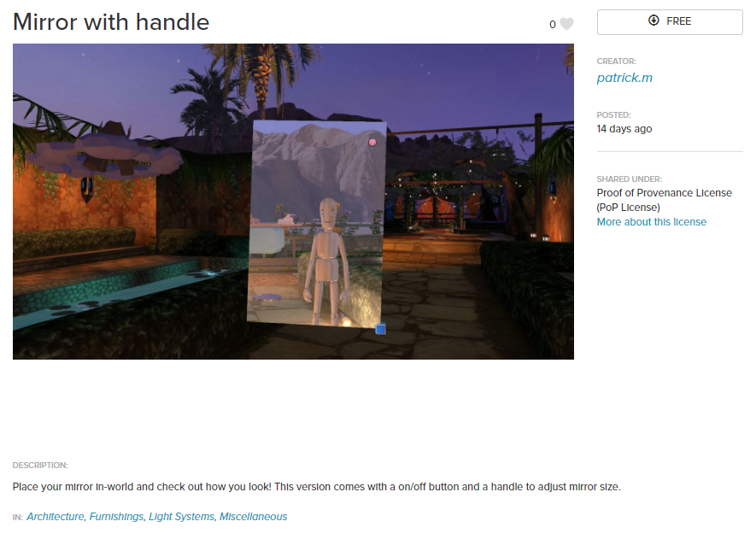Click the DESCRIPTION heading label
The image size is (756, 539).
(40, 466)
